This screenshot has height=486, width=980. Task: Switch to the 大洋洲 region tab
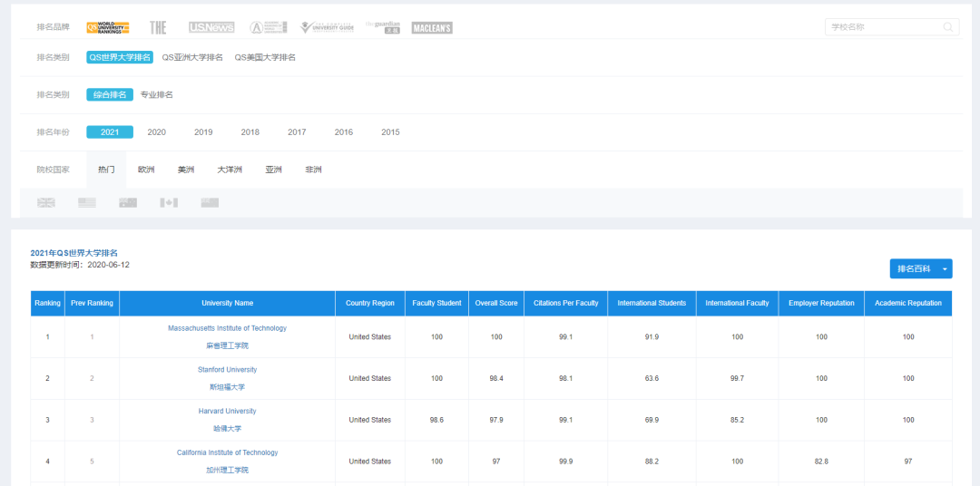tap(230, 170)
